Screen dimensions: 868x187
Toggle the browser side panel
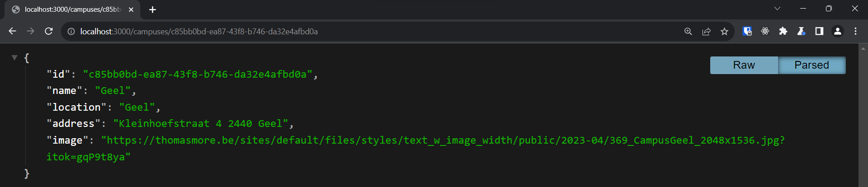click(819, 31)
